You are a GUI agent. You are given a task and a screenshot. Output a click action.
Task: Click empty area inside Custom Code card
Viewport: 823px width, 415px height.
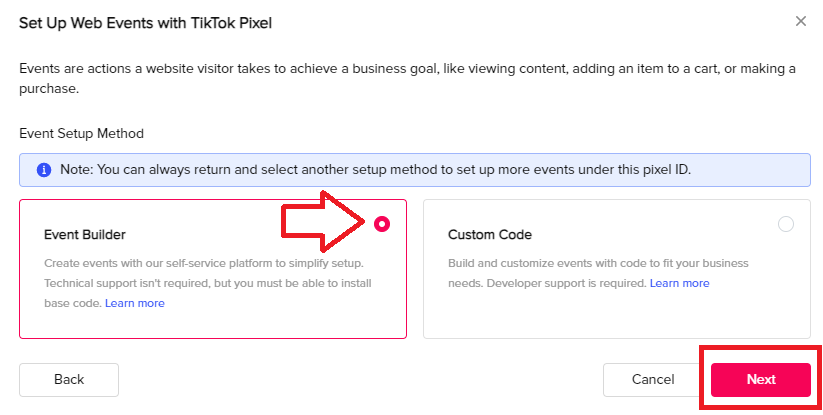click(x=617, y=315)
